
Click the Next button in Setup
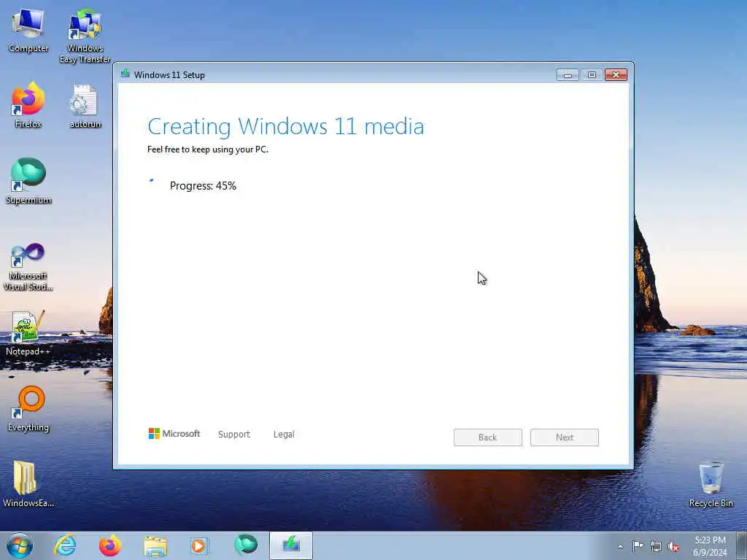[x=565, y=437]
